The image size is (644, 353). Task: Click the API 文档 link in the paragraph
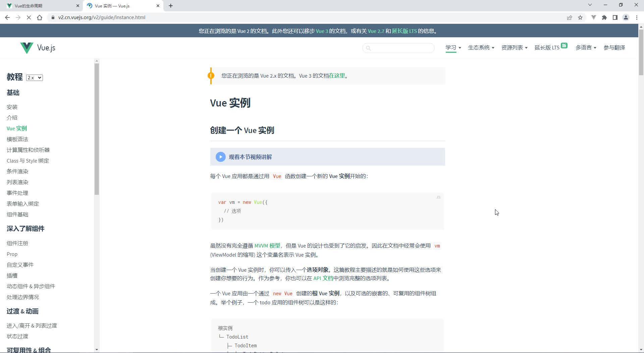pyautogui.click(x=322, y=278)
